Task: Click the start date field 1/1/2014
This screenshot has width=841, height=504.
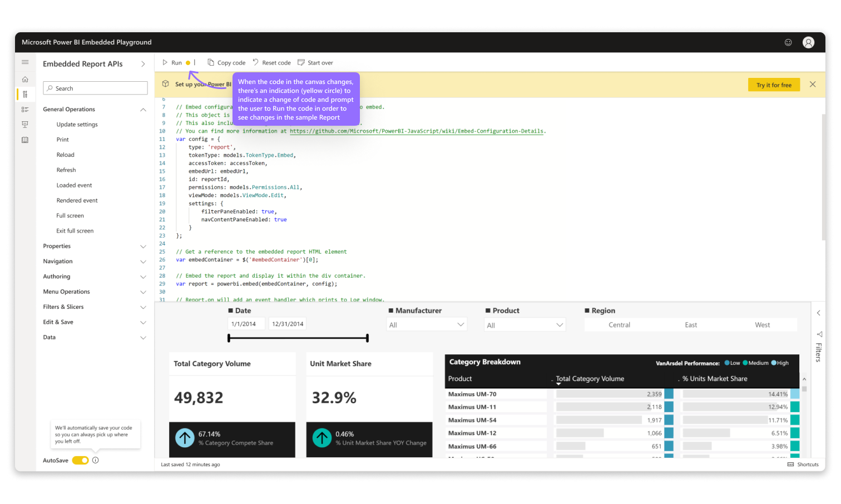Action: click(248, 324)
